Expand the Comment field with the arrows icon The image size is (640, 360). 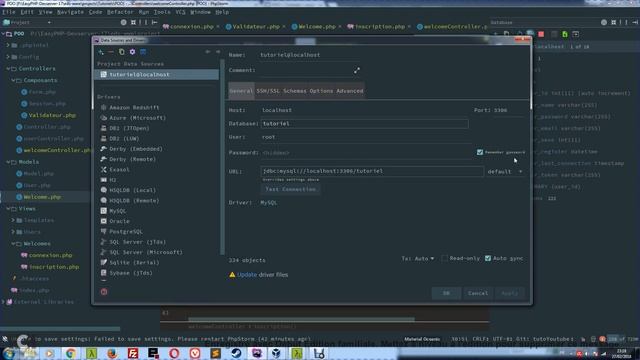[357, 70]
